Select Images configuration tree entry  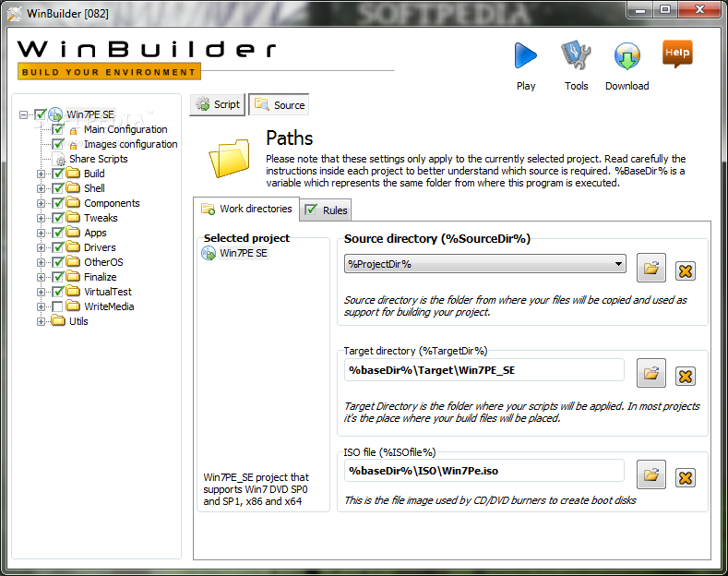click(x=130, y=144)
